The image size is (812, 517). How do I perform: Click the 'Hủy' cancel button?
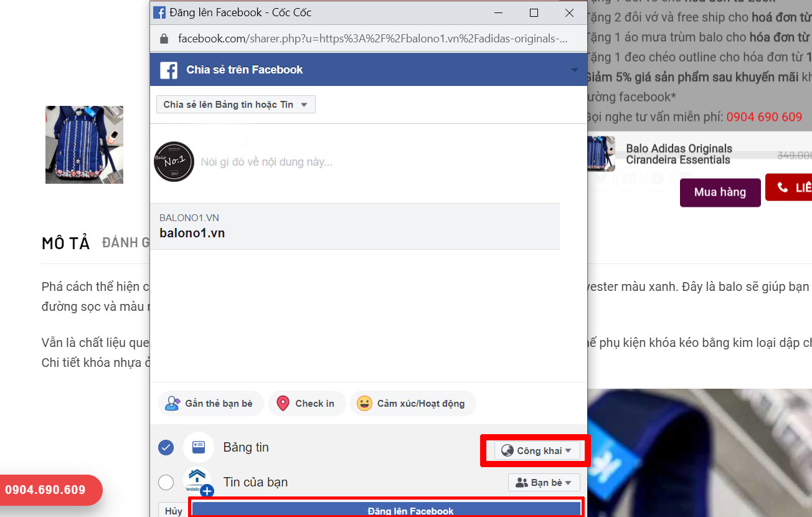[174, 510]
